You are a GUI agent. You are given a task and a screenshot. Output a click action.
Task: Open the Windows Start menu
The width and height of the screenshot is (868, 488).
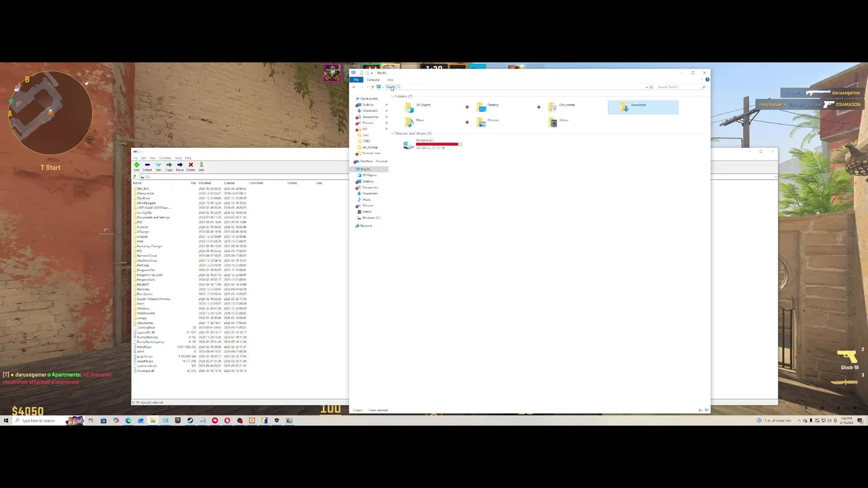pos(6,421)
